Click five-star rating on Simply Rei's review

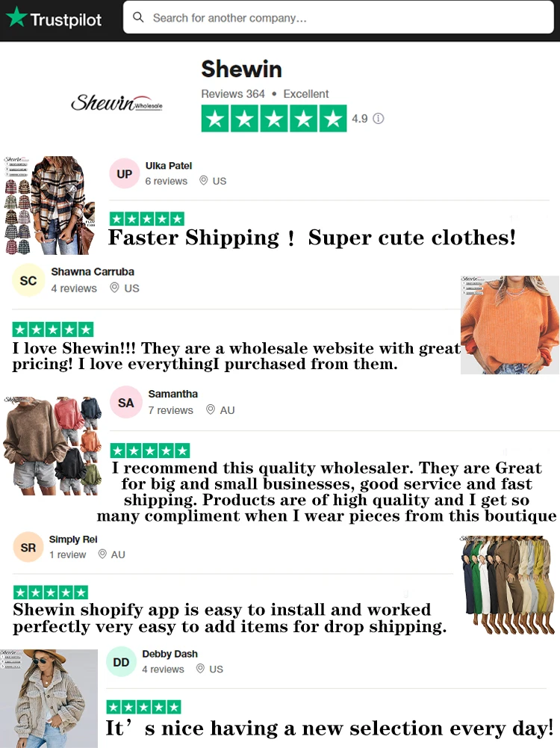point(51,592)
